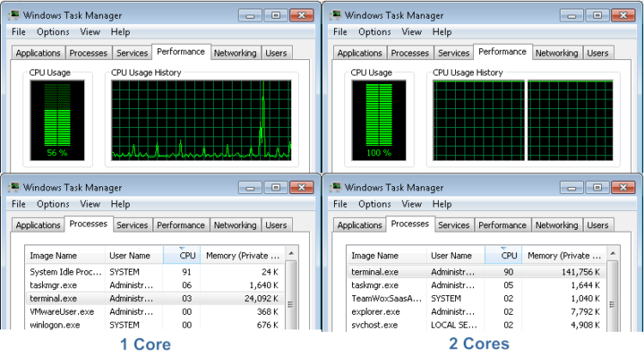Open Options menu in bottom-right Task Manager
This screenshot has height=356, width=644.
374,204
